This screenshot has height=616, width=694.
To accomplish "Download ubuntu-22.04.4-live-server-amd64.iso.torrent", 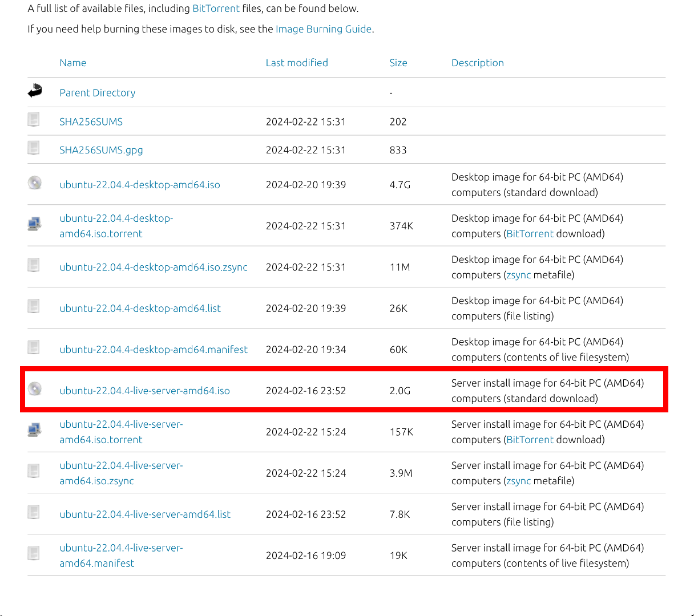I will pyautogui.click(x=122, y=432).
